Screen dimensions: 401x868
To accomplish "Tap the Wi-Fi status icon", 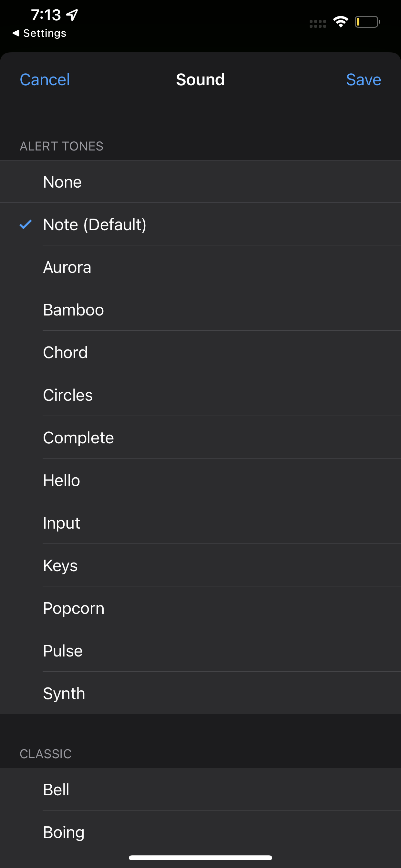I will tap(340, 22).
